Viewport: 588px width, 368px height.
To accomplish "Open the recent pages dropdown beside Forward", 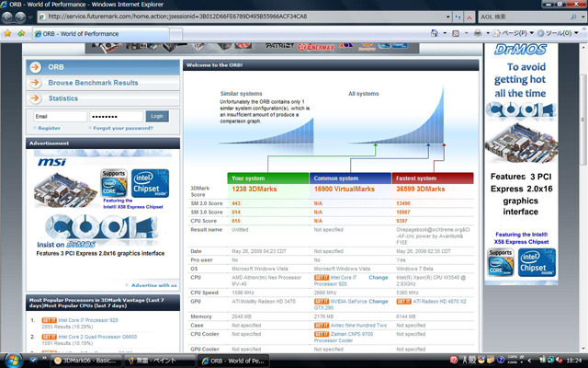I will (30, 17).
